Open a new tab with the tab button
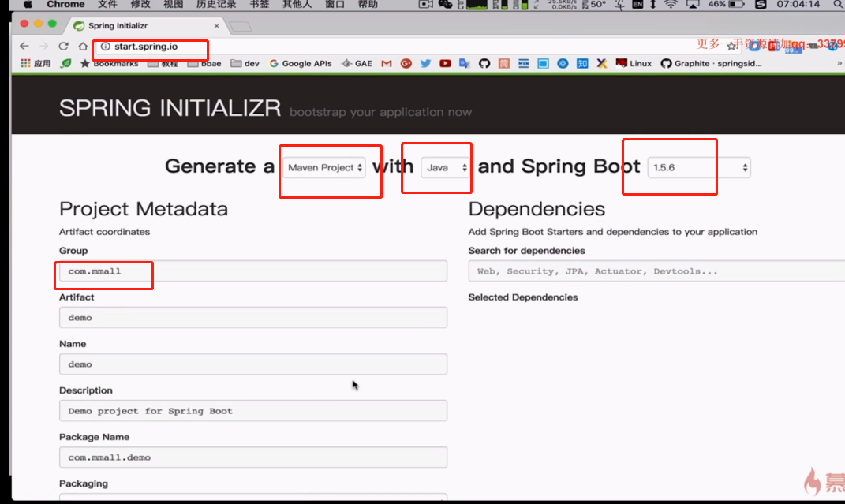This screenshot has width=845, height=504. click(241, 26)
